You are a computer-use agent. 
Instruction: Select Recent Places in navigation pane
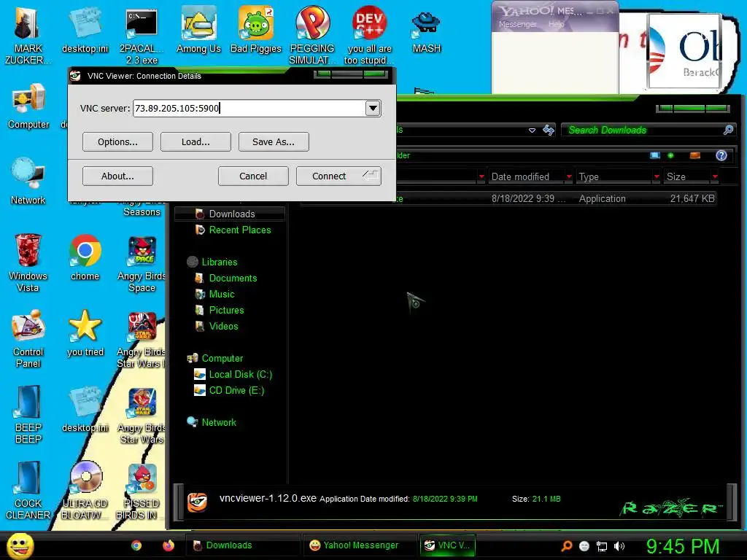[233, 230]
